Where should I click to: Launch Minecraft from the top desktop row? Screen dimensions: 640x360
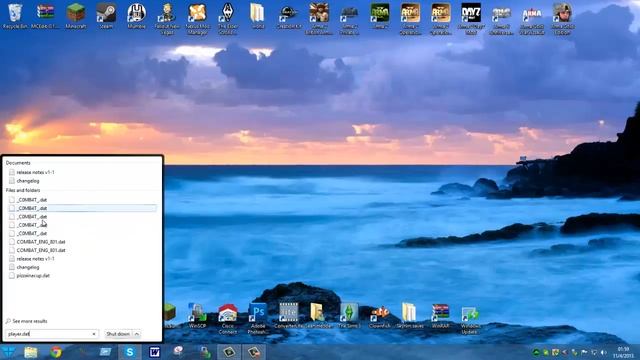coord(76,16)
